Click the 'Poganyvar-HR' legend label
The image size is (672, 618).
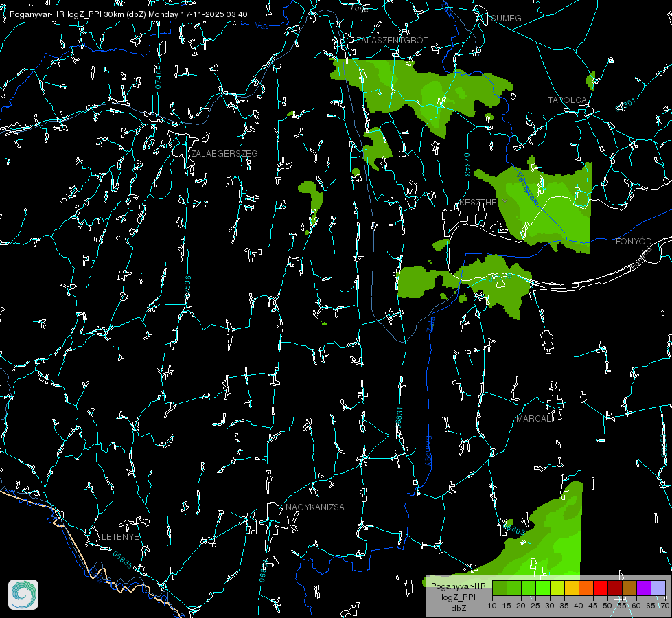coord(458,586)
